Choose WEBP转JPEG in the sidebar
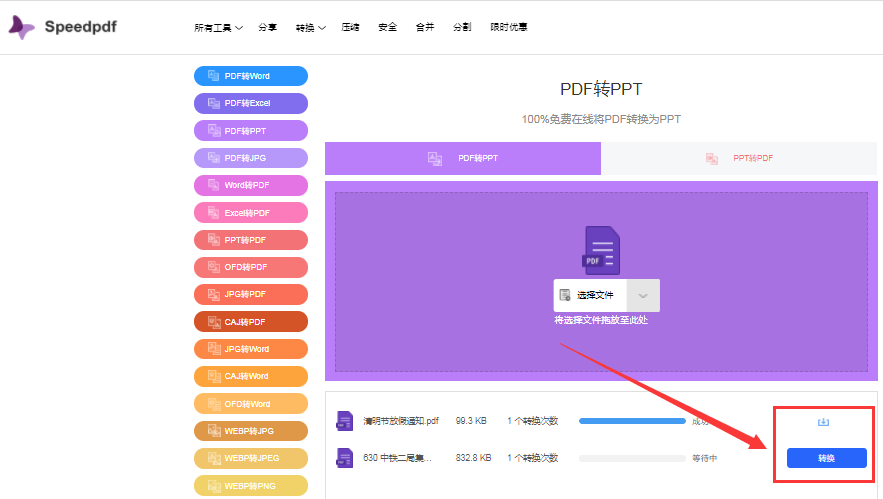Viewport: 883px width, 499px height. coord(251,458)
